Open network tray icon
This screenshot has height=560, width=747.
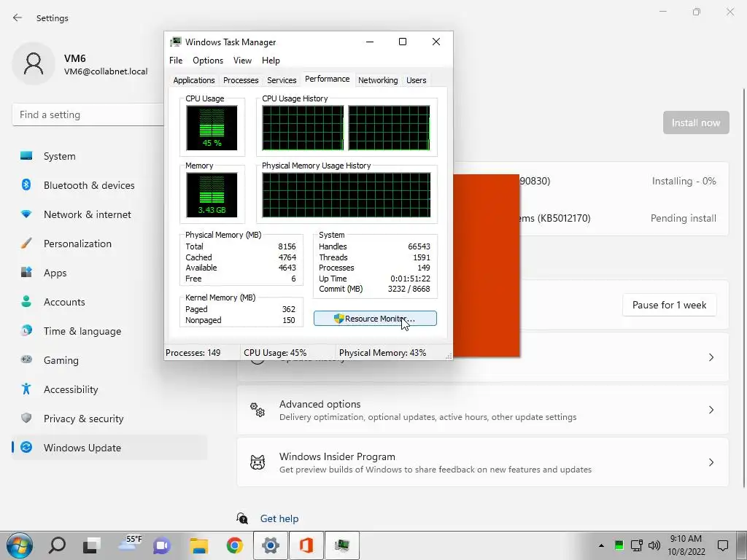[x=636, y=545]
